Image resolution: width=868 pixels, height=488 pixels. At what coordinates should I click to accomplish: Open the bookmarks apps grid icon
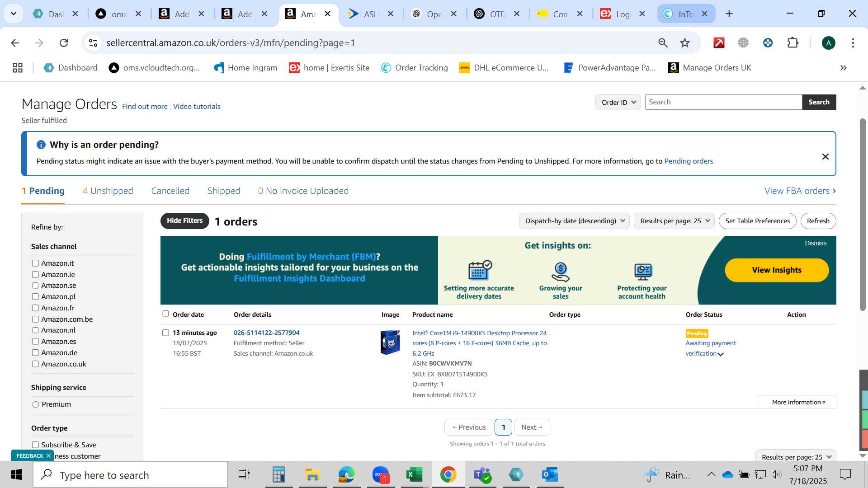coord(18,68)
